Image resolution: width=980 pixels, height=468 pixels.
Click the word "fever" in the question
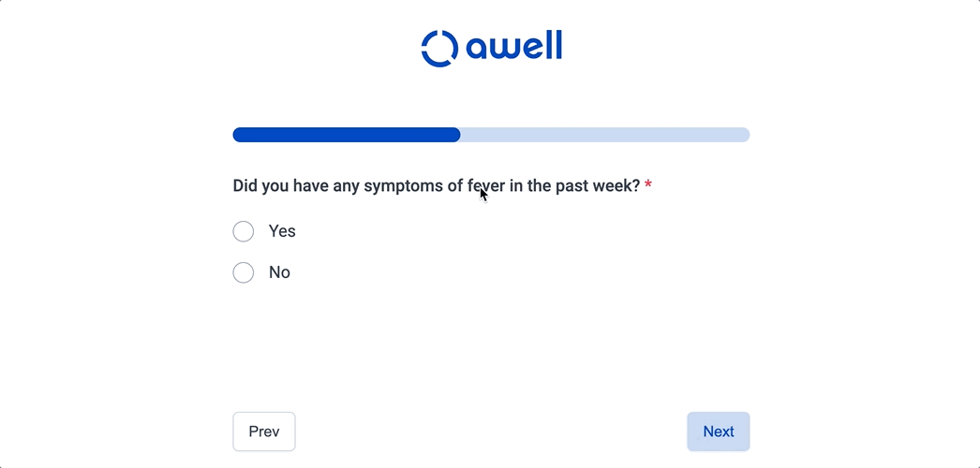(x=485, y=185)
